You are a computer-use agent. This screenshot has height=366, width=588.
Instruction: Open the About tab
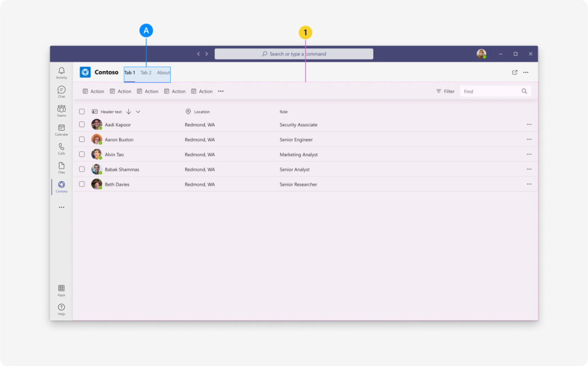click(164, 73)
